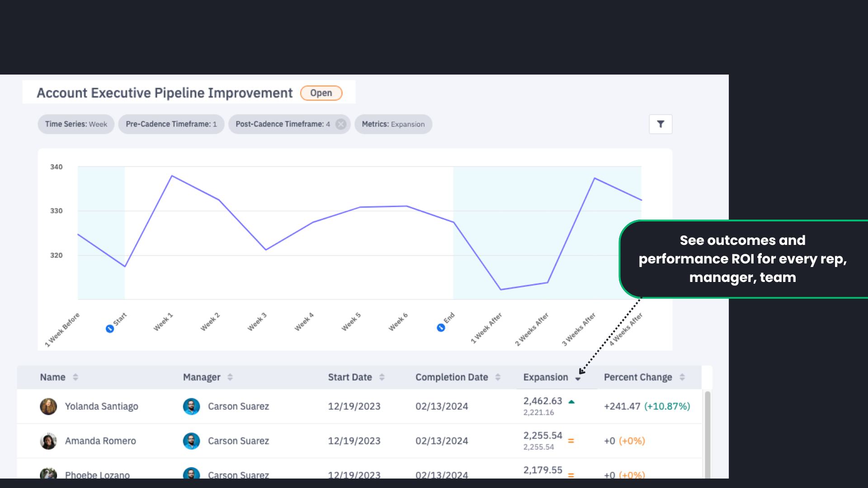
Task: Open Yolanda Santiago's avatar
Action: pyautogui.click(x=48, y=406)
